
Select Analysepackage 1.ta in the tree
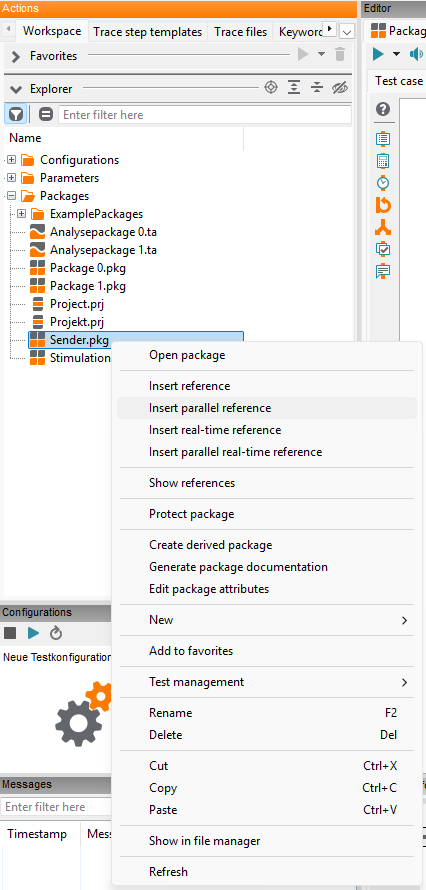pyautogui.click(x=103, y=250)
